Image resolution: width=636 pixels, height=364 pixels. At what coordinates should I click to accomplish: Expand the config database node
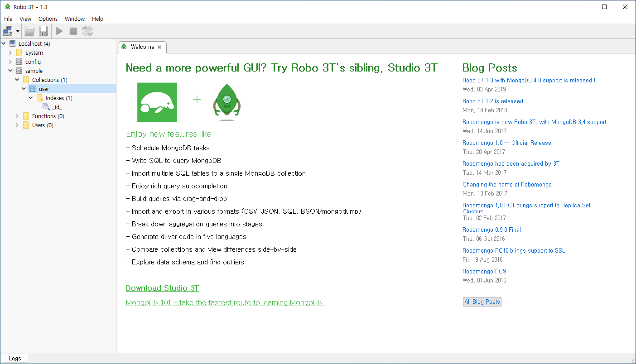[x=10, y=62]
